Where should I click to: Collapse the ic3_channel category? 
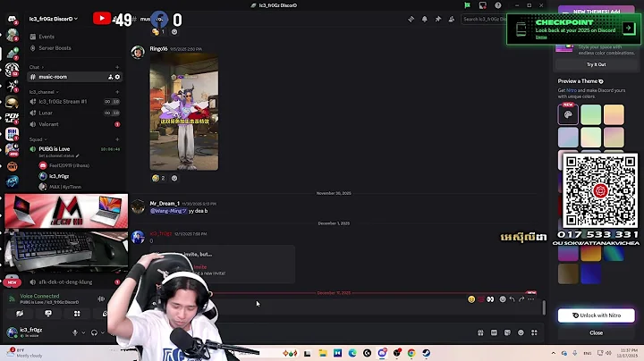44,92
